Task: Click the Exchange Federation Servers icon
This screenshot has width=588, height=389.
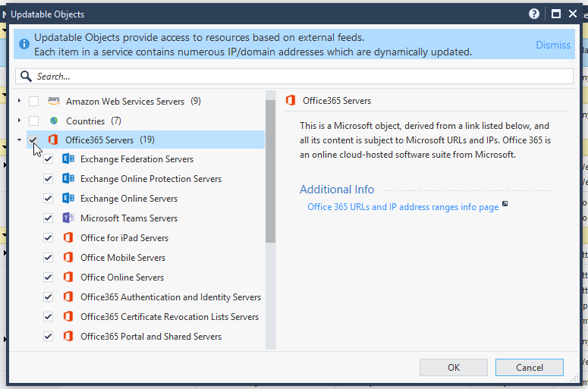Action: [x=68, y=159]
